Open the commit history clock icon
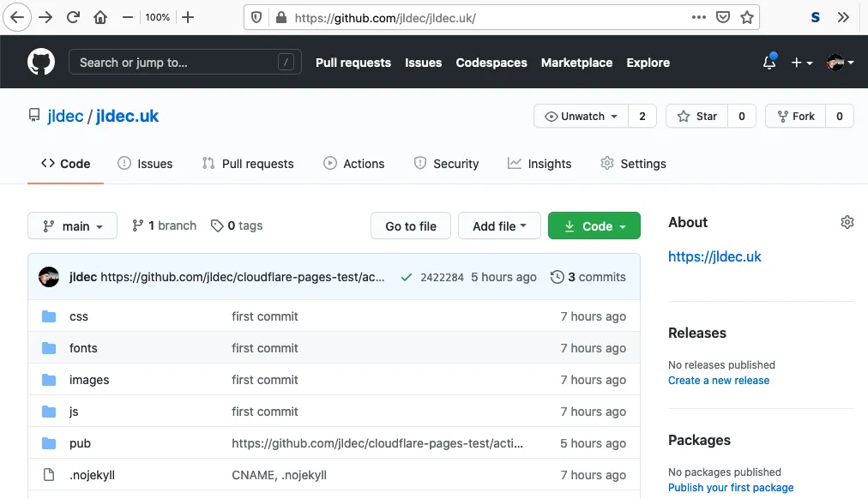 click(x=558, y=277)
